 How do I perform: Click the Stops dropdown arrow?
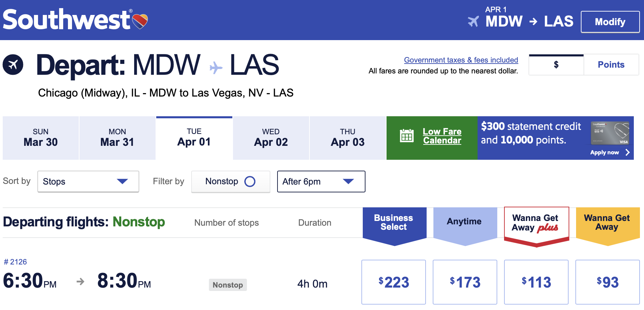[x=123, y=182]
